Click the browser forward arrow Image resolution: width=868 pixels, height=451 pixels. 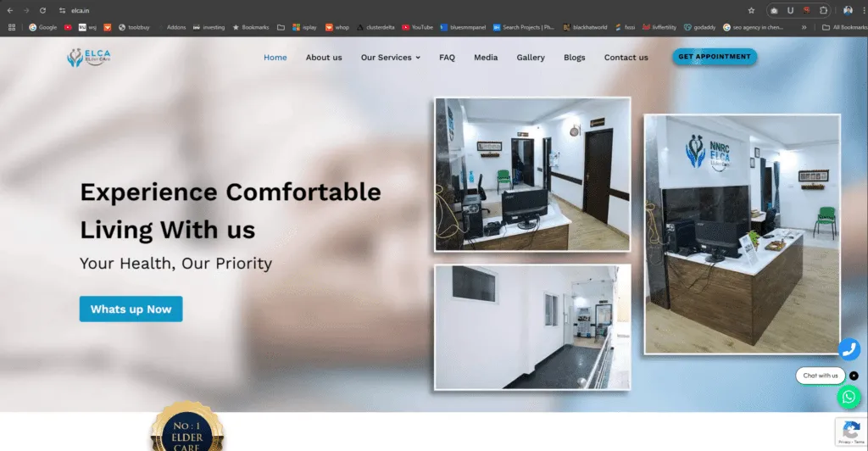click(26, 10)
